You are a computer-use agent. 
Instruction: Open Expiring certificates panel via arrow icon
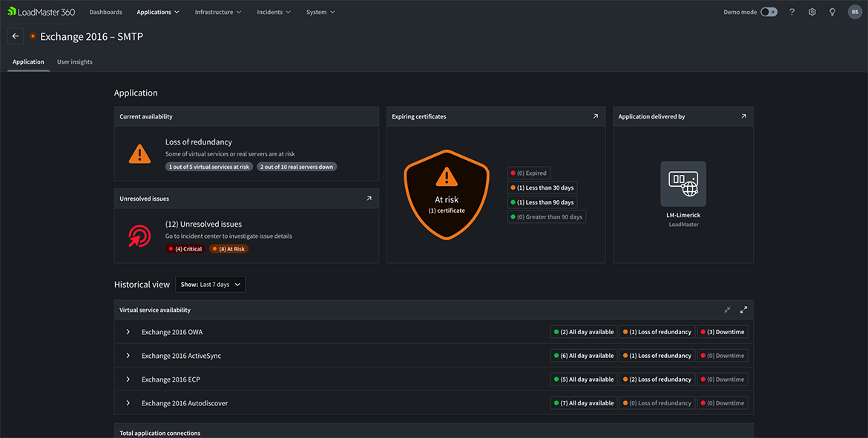(595, 116)
